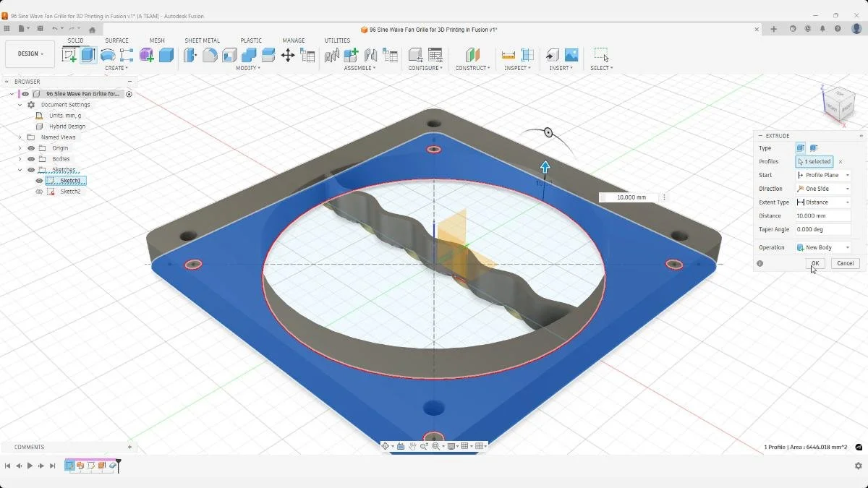Hide the Origin folder
Screen dimensions: 868x488
31,148
